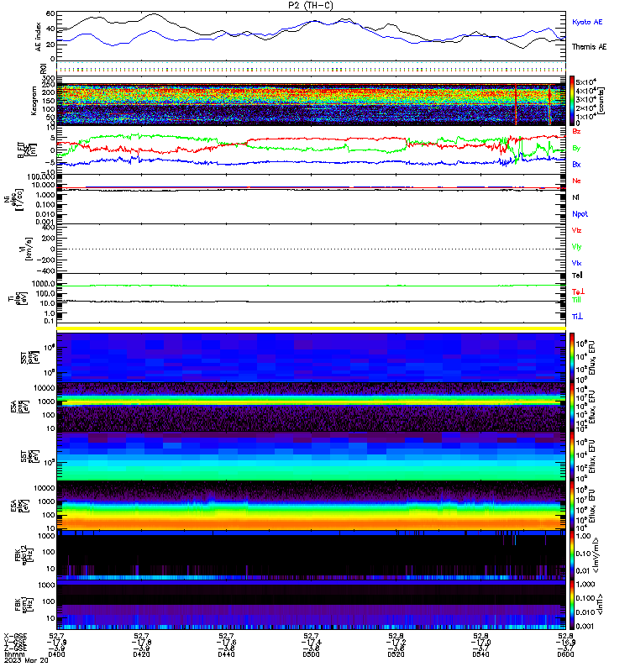The image size is (630, 672).
Task: Click the 0540 time tick label
Action: tap(480, 654)
